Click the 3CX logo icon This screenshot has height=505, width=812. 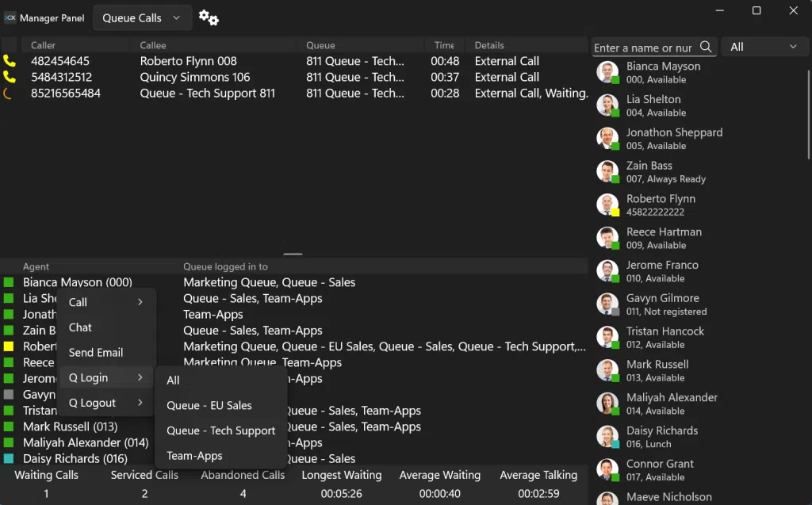point(10,17)
